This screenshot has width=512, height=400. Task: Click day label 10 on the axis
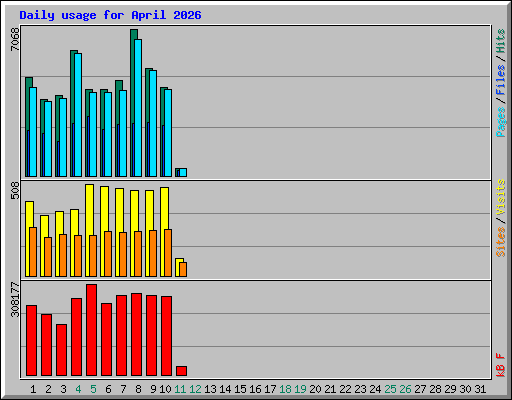pyautogui.click(x=165, y=389)
